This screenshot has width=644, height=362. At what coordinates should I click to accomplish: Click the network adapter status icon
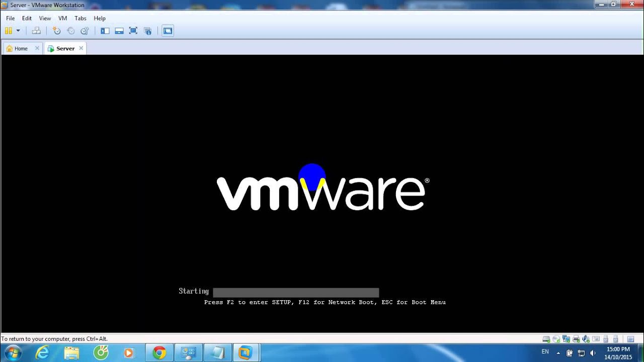pos(566,339)
